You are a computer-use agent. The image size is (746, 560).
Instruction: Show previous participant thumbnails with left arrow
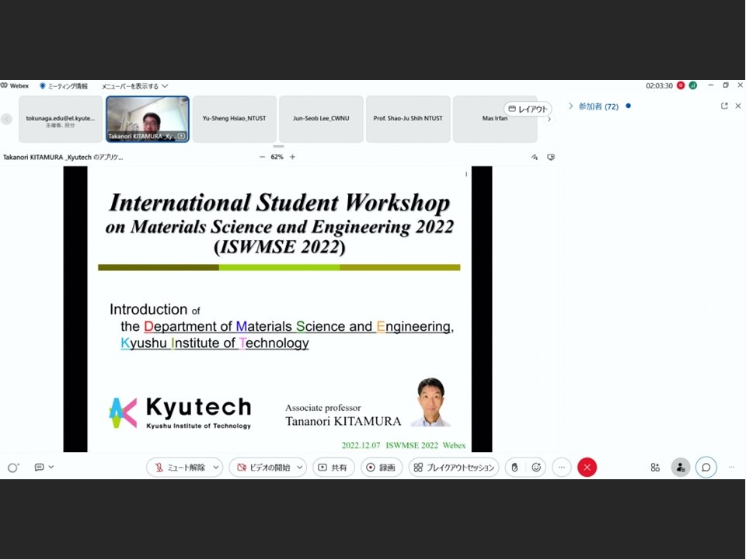click(x=7, y=119)
